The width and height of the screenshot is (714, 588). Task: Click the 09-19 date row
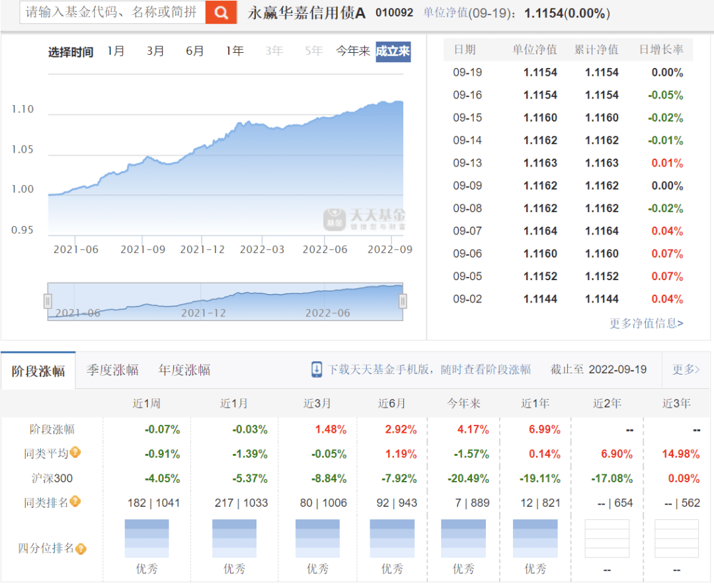coord(568,73)
